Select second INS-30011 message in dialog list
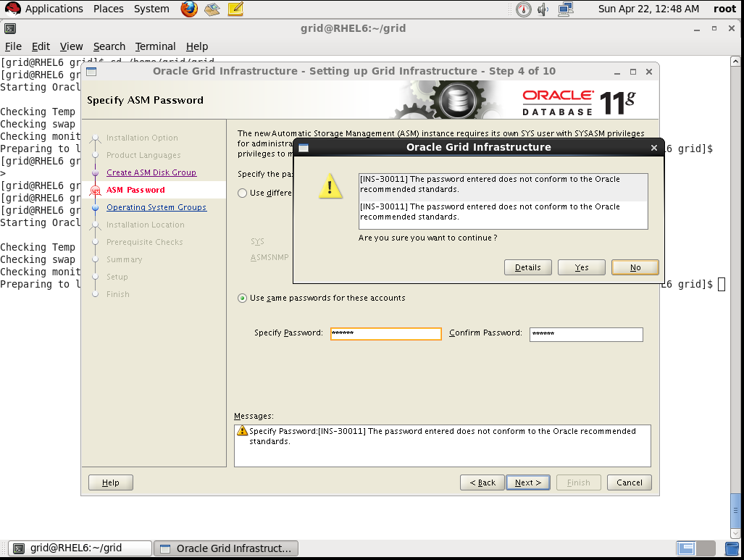744x560 pixels. 503,212
